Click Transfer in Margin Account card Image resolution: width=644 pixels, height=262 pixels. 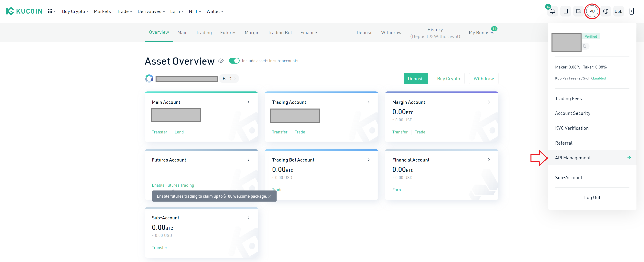click(x=400, y=132)
